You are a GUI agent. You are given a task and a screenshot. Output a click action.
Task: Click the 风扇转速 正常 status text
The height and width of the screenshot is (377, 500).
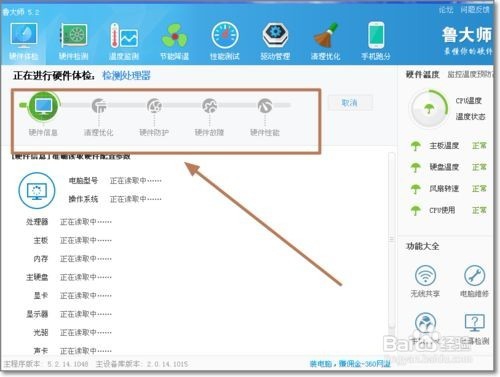click(x=479, y=189)
